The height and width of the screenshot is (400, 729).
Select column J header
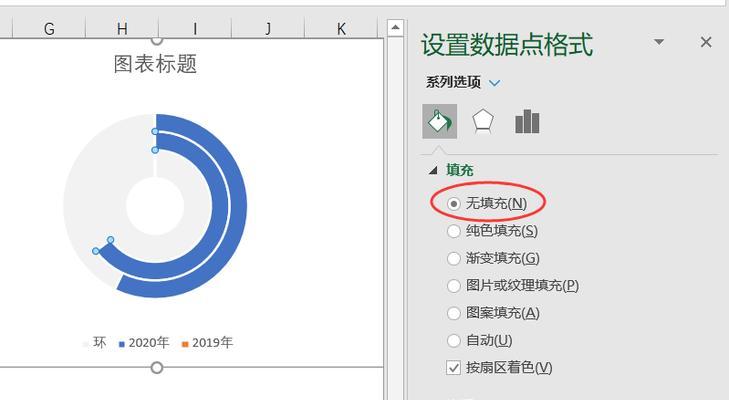pos(268,29)
